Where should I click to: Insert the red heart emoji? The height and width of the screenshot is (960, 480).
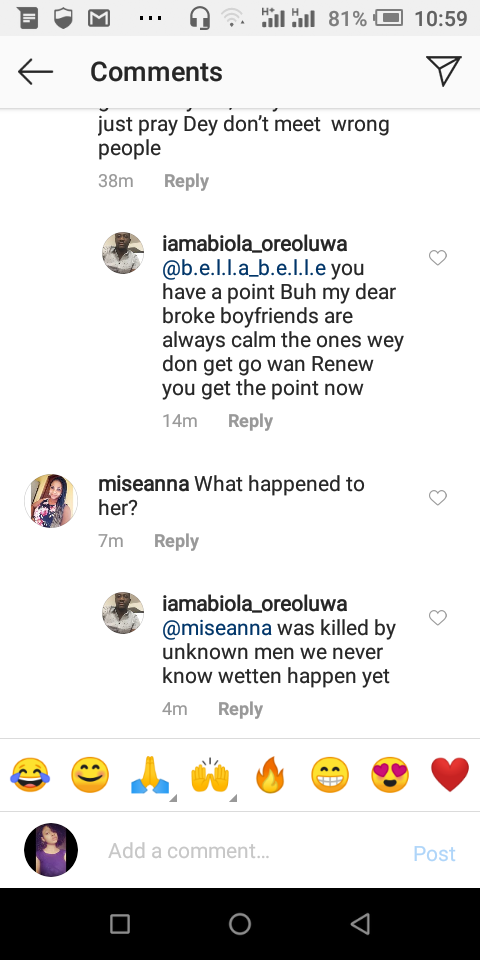[x=450, y=774]
